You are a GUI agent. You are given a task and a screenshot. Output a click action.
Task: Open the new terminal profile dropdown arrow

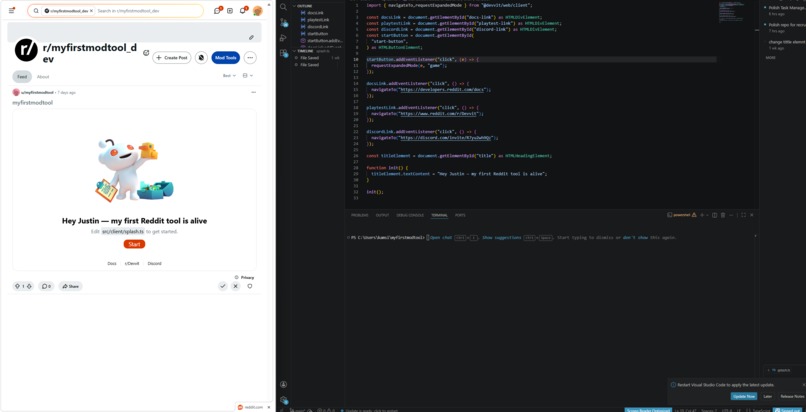point(707,215)
